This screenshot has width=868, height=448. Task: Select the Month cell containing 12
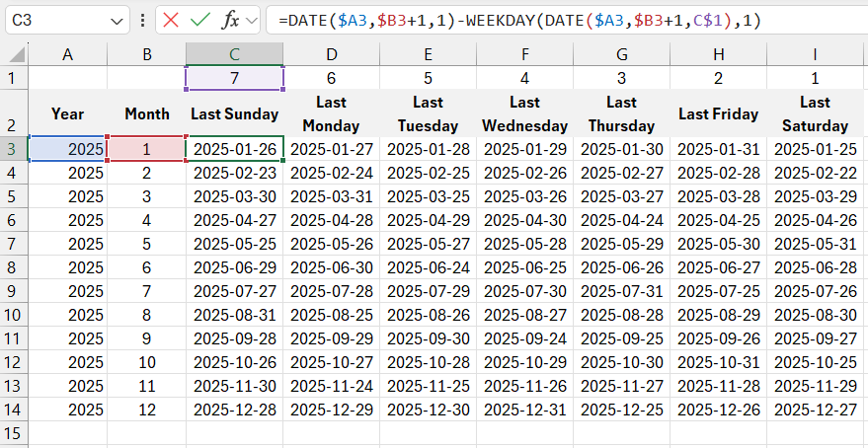pyautogui.click(x=146, y=409)
